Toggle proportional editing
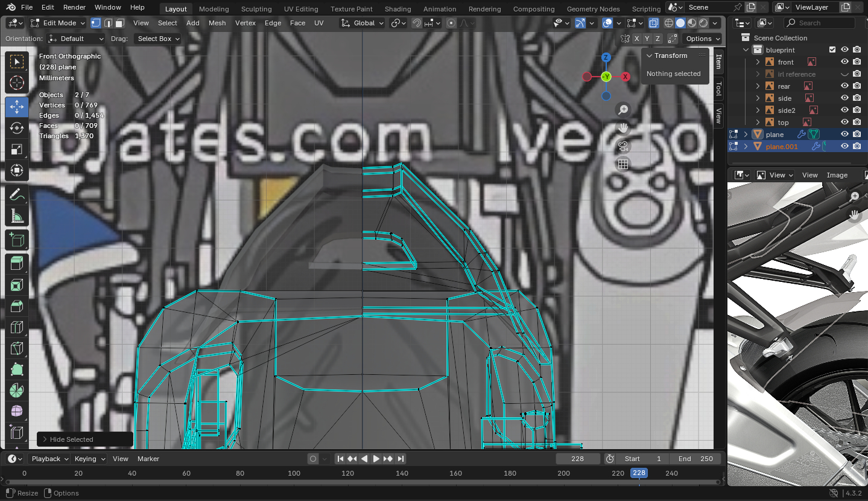Image resolution: width=868 pixels, height=501 pixels. coord(451,23)
